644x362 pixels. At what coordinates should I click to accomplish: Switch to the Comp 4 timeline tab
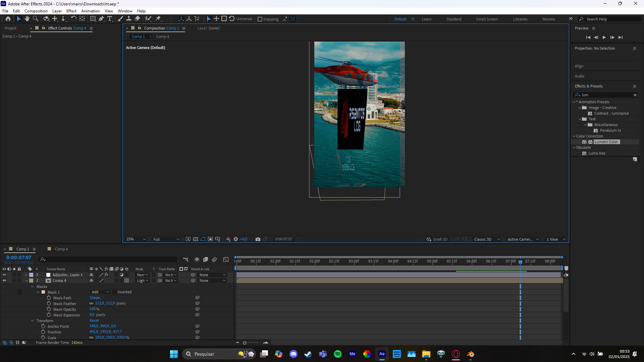click(61, 249)
